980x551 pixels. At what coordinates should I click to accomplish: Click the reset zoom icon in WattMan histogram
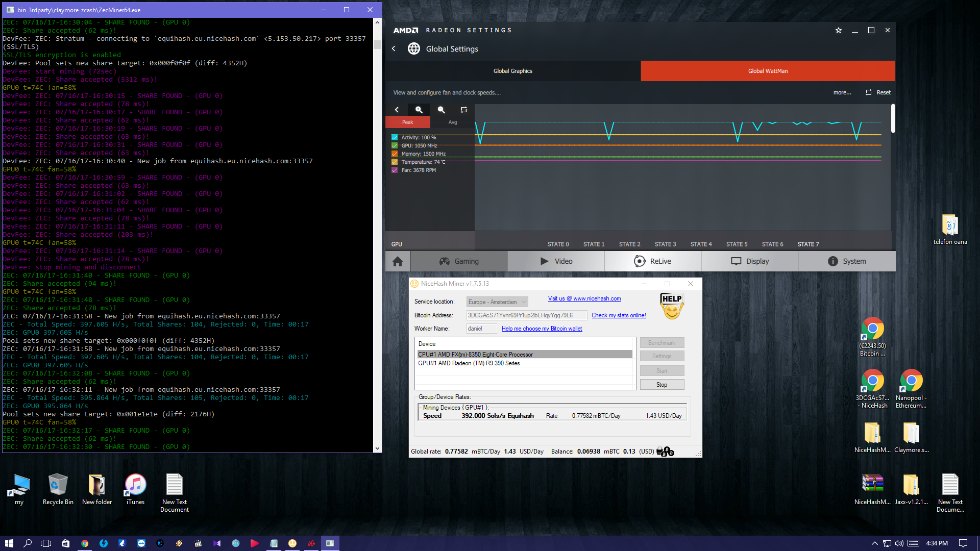click(463, 110)
